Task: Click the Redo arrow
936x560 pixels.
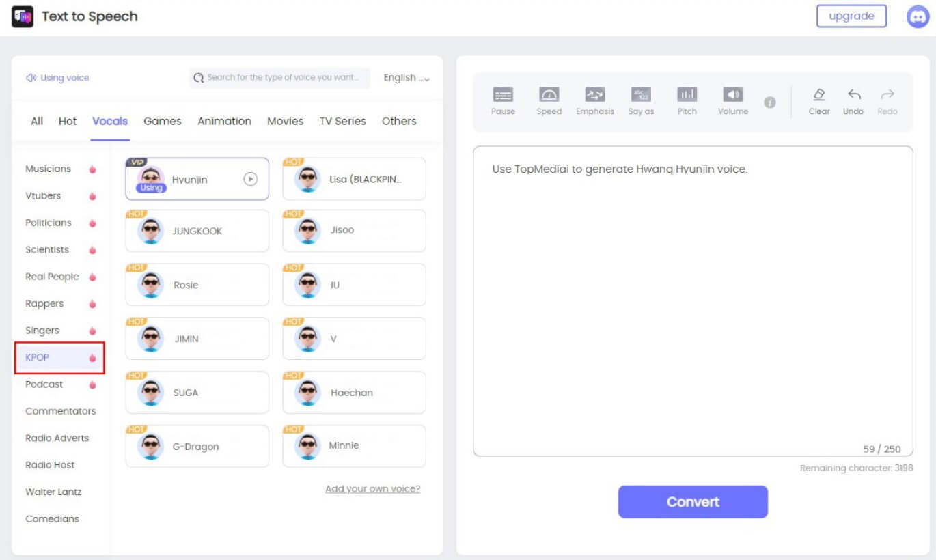Action: pyautogui.click(x=887, y=95)
